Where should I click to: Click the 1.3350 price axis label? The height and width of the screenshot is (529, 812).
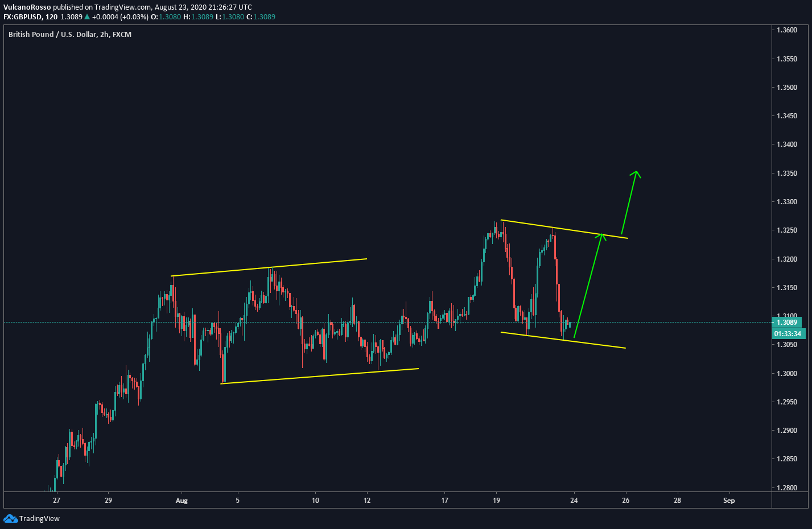pyautogui.click(x=787, y=173)
